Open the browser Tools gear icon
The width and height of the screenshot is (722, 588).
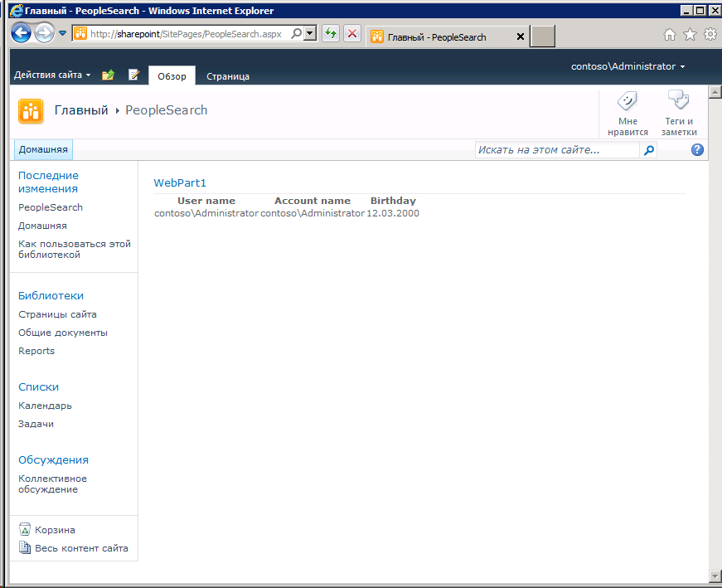pos(710,34)
